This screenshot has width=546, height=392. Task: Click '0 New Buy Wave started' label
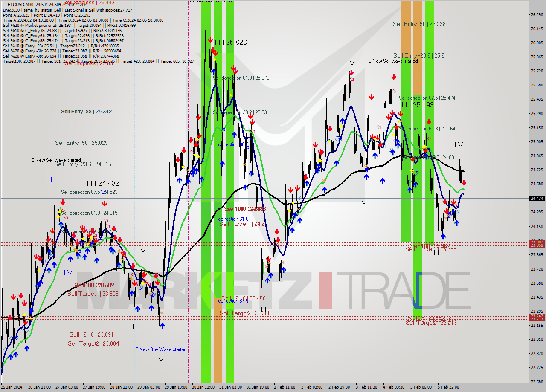161,349
